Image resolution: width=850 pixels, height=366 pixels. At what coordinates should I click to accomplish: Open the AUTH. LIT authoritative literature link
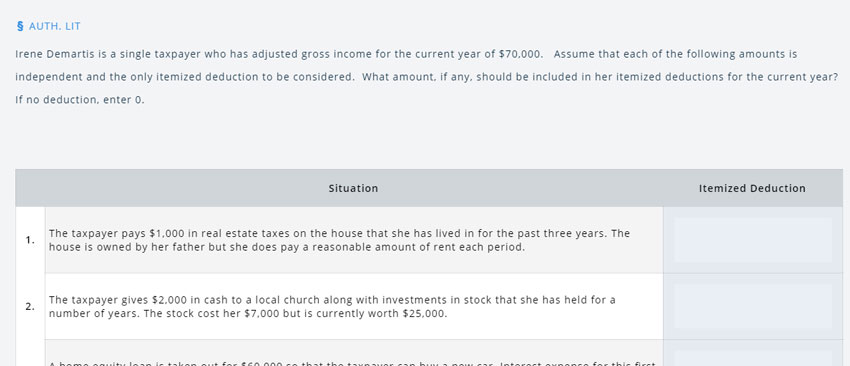coord(54,26)
